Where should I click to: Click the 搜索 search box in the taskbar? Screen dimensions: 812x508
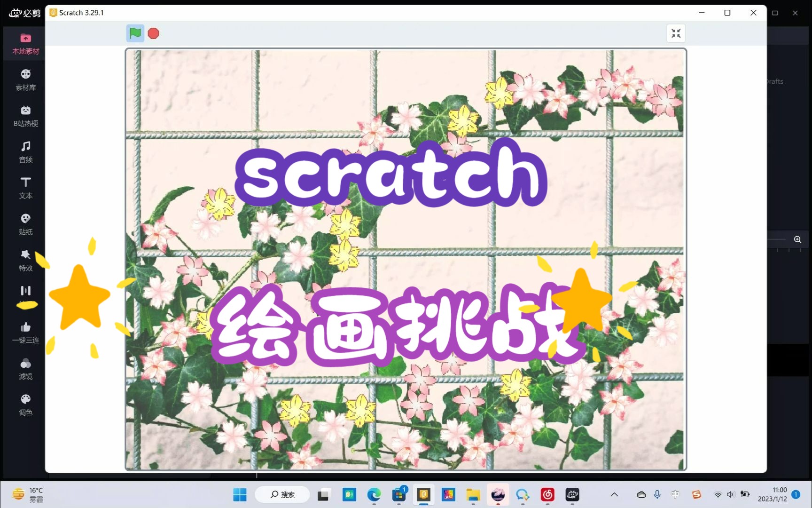(x=282, y=494)
